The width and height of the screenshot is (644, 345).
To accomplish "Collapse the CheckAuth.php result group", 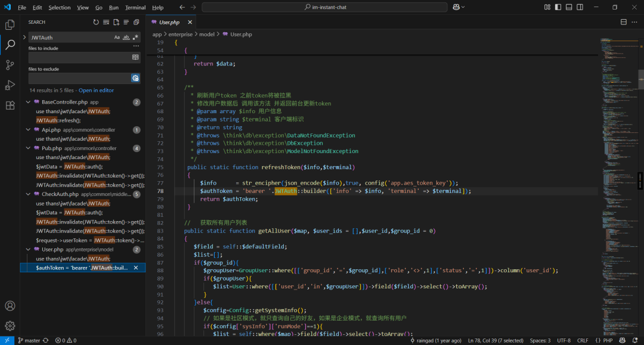I will tap(28, 194).
